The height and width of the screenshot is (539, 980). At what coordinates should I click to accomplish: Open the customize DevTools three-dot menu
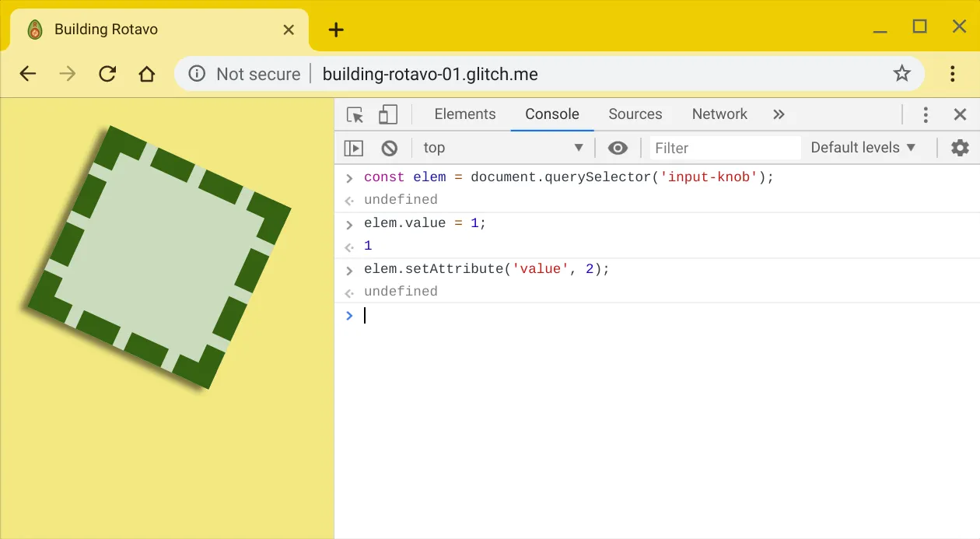point(926,114)
